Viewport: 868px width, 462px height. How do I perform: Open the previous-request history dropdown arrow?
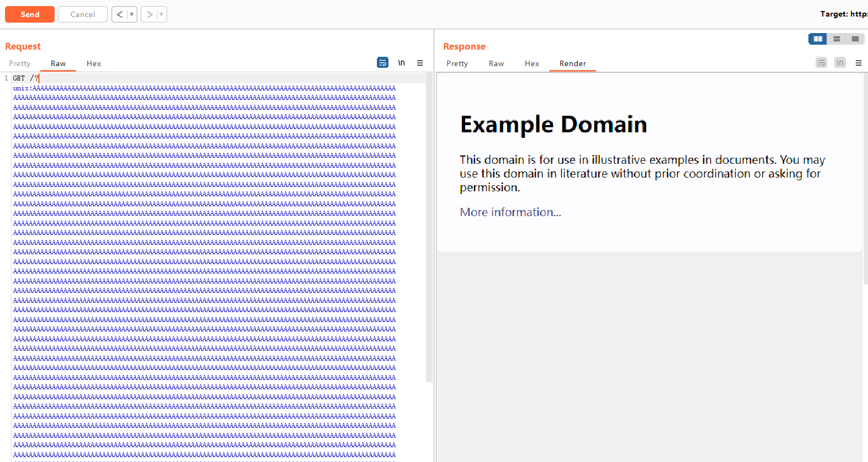pos(132,14)
